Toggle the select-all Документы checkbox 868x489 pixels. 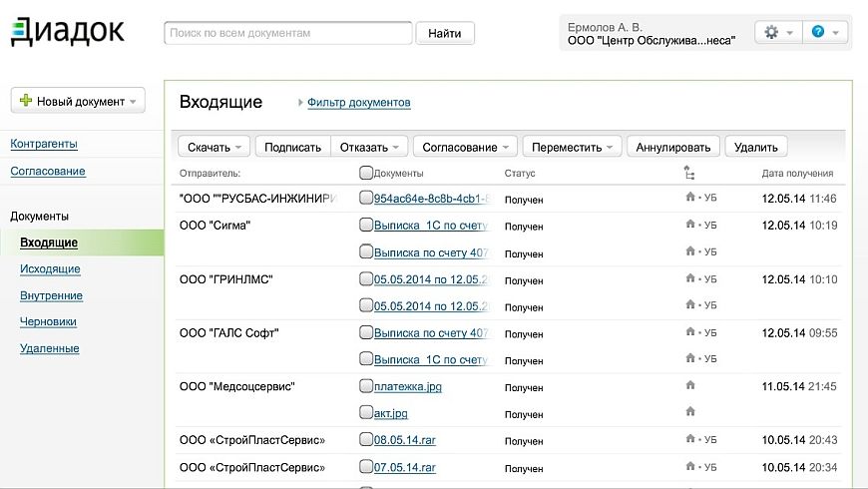tap(366, 173)
